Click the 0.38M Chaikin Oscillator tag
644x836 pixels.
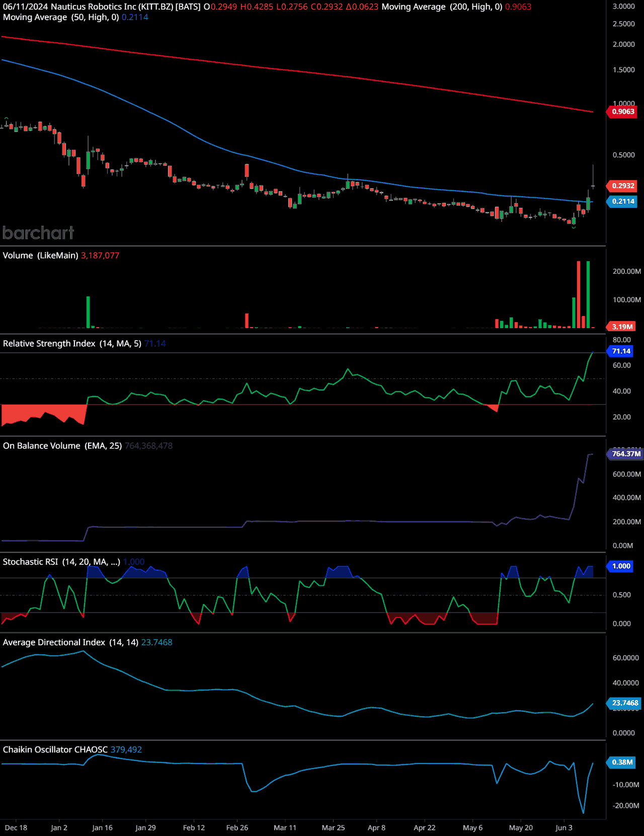(622, 762)
